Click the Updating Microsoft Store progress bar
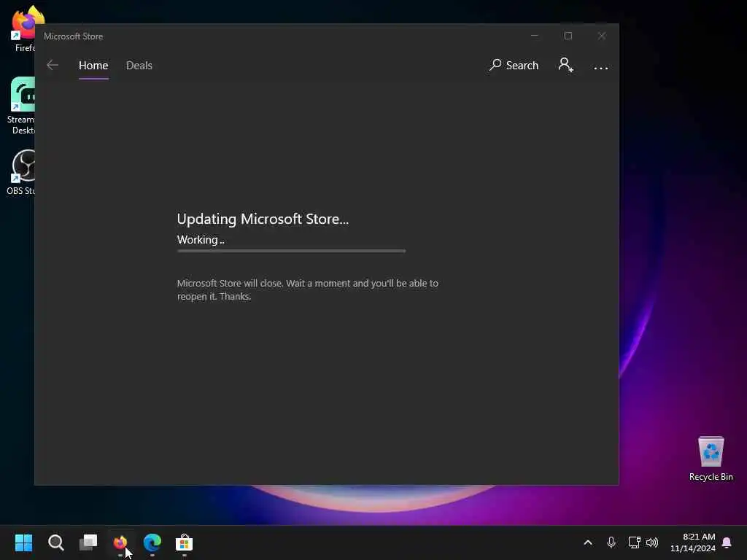The height and width of the screenshot is (560, 747). coord(291,251)
